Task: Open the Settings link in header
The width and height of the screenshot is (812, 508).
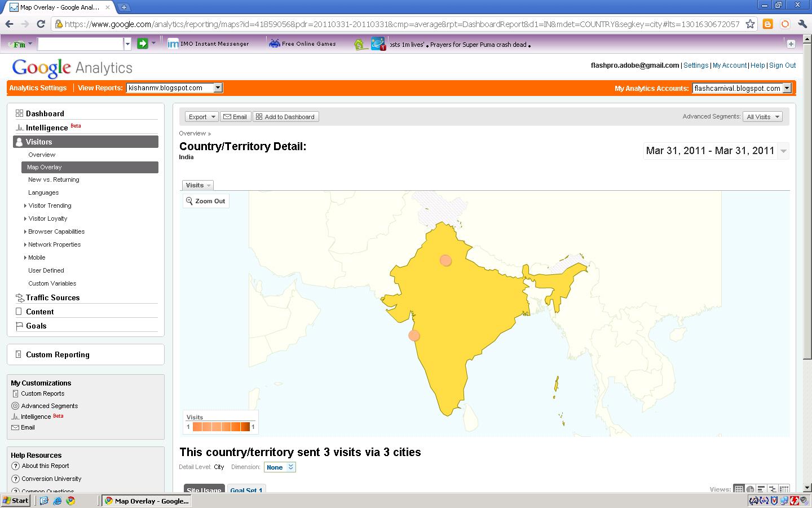Action: click(696, 65)
